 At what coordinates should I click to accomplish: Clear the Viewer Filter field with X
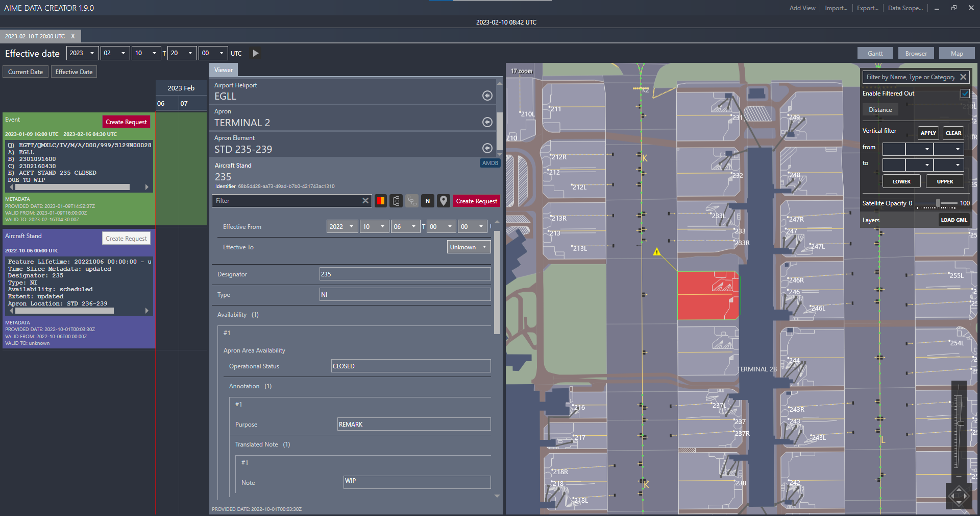[x=365, y=201]
